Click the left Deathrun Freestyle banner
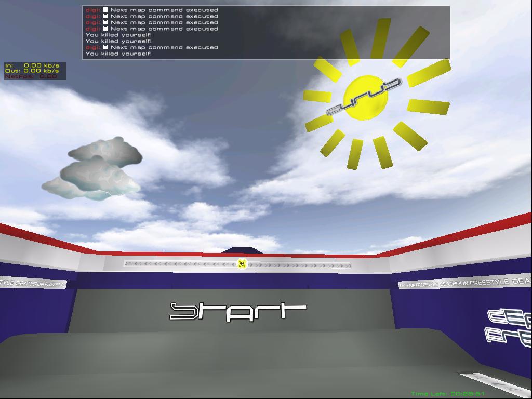 pos(33,283)
